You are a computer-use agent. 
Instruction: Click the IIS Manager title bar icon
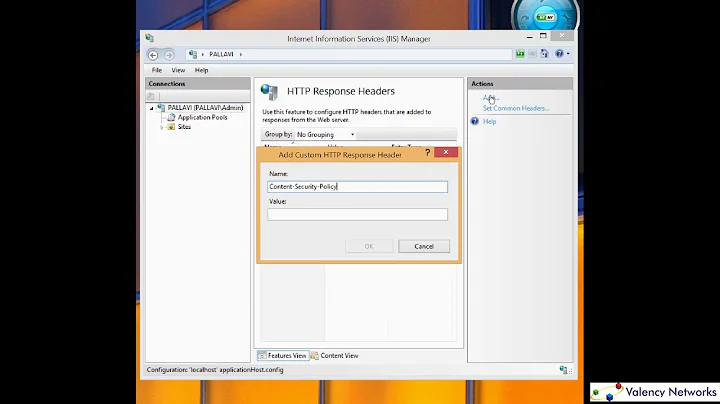pyautogui.click(x=149, y=38)
